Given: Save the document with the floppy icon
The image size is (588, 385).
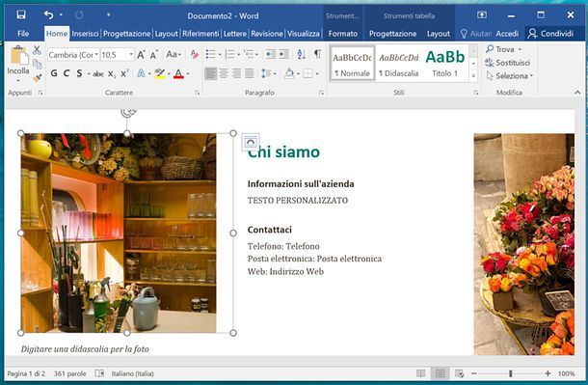Looking at the screenshot, I should click(21, 14).
